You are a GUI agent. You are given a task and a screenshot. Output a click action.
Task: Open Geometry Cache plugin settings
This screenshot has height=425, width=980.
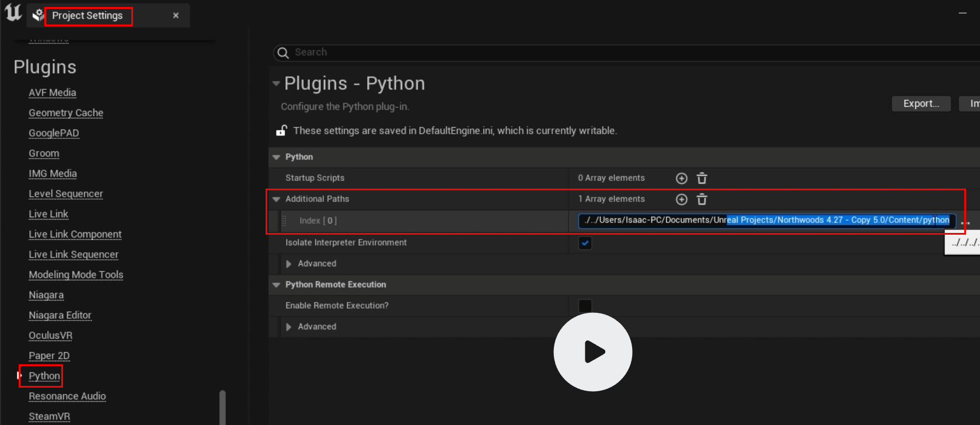(66, 113)
